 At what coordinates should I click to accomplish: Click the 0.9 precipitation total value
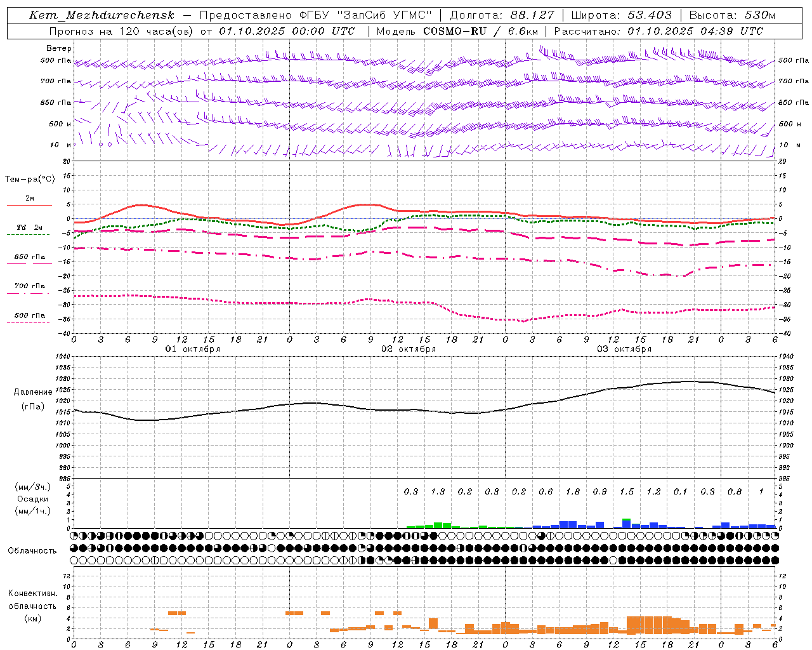click(x=599, y=491)
